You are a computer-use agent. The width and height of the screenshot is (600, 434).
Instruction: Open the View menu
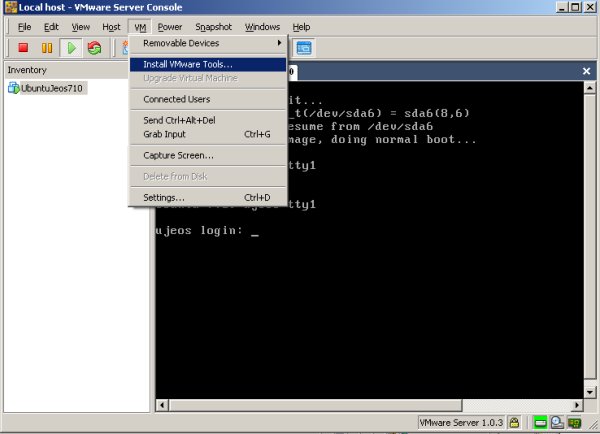click(81, 27)
